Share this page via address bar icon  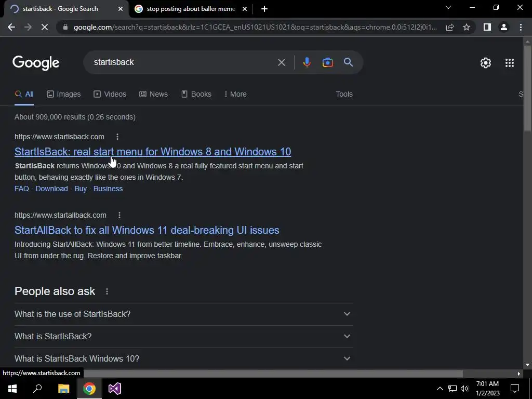pos(450,27)
